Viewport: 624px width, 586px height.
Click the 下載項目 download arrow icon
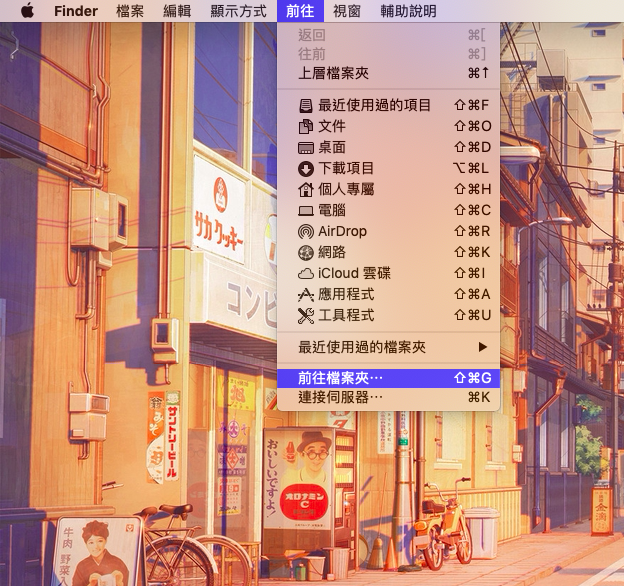306,168
